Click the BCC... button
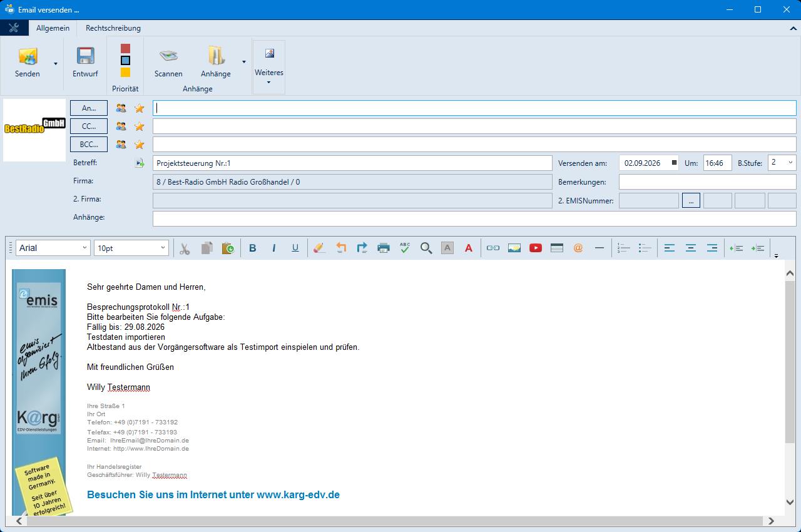The height and width of the screenshot is (532, 801). coord(89,145)
